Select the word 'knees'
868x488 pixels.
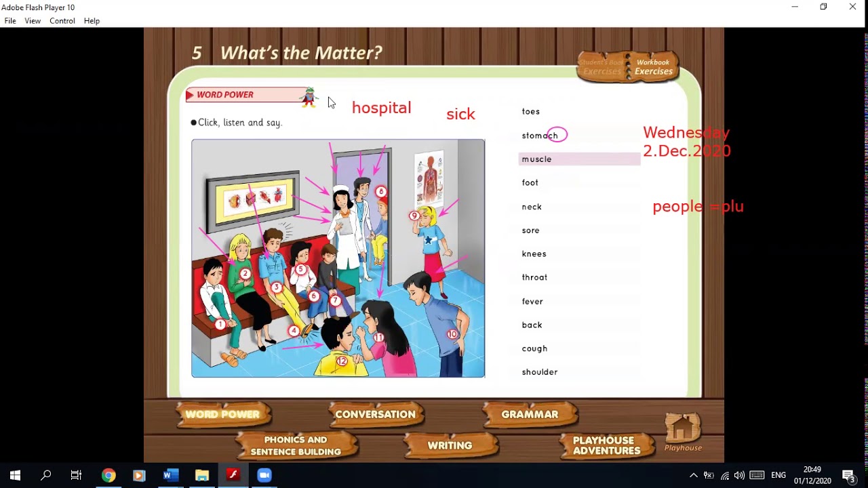pos(534,254)
